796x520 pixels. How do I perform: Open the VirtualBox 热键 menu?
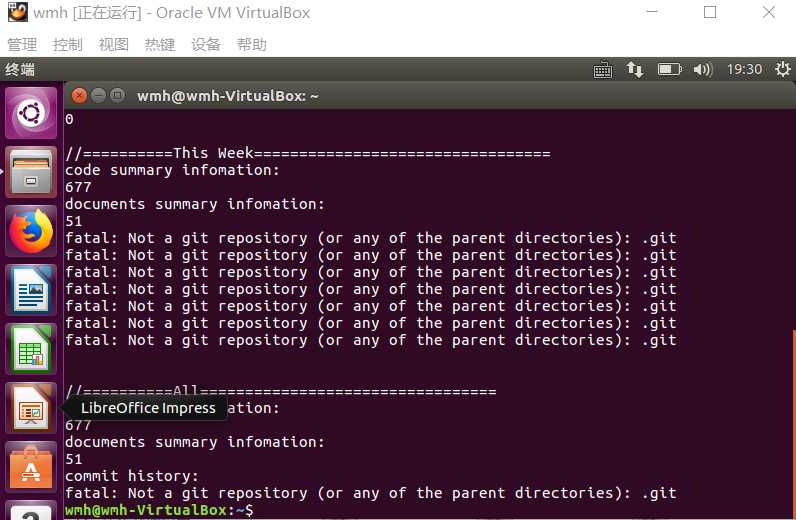pyautogui.click(x=160, y=45)
